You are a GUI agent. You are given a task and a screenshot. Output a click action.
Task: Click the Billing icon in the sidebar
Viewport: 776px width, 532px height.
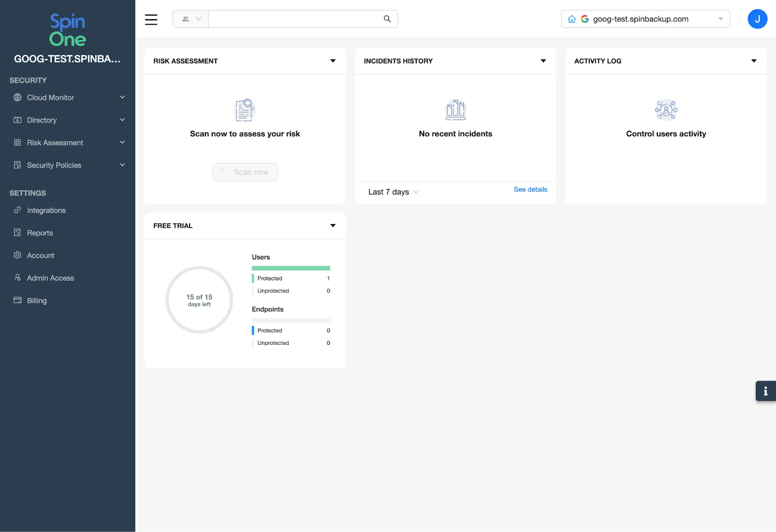pyautogui.click(x=17, y=300)
